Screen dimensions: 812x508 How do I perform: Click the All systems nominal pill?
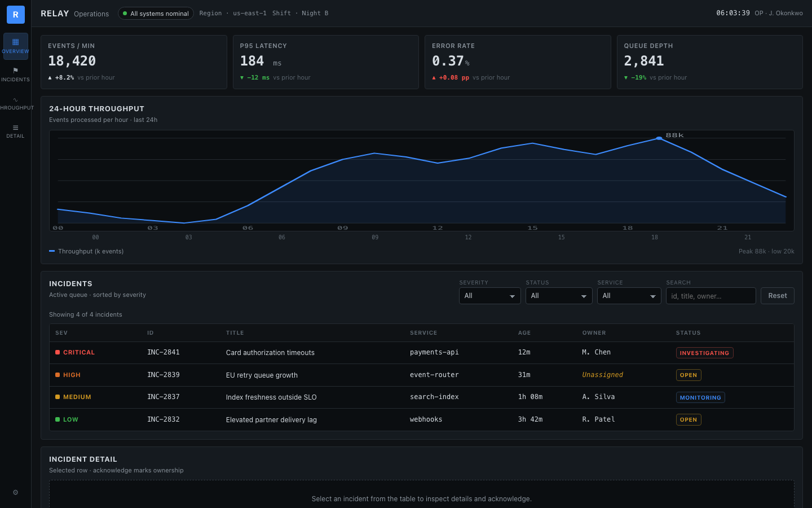(156, 14)
